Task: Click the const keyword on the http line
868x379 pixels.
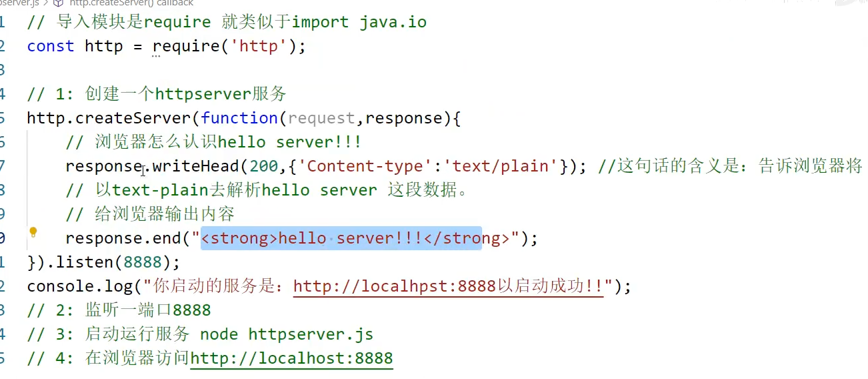Action: (51, 46)
